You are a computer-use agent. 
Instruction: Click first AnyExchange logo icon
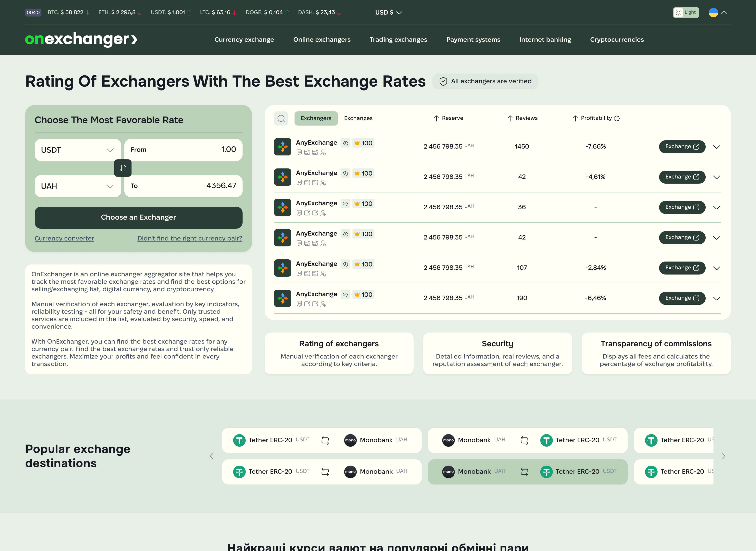point(283,147)
